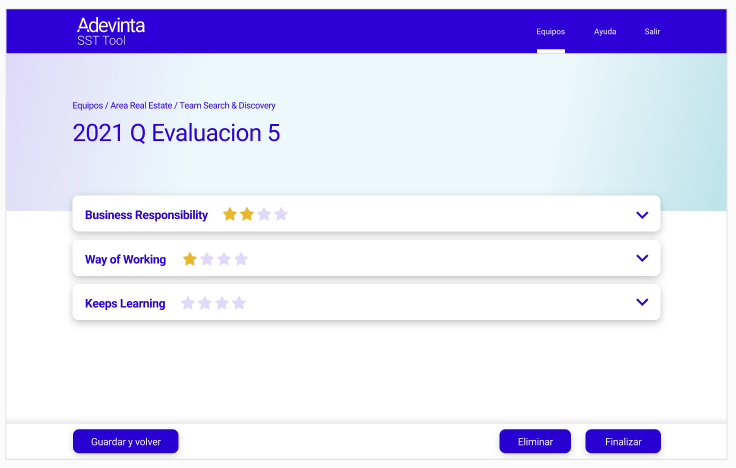Open the Equipos navigation tab
The image size is (736, 468).
click(550, 31)
